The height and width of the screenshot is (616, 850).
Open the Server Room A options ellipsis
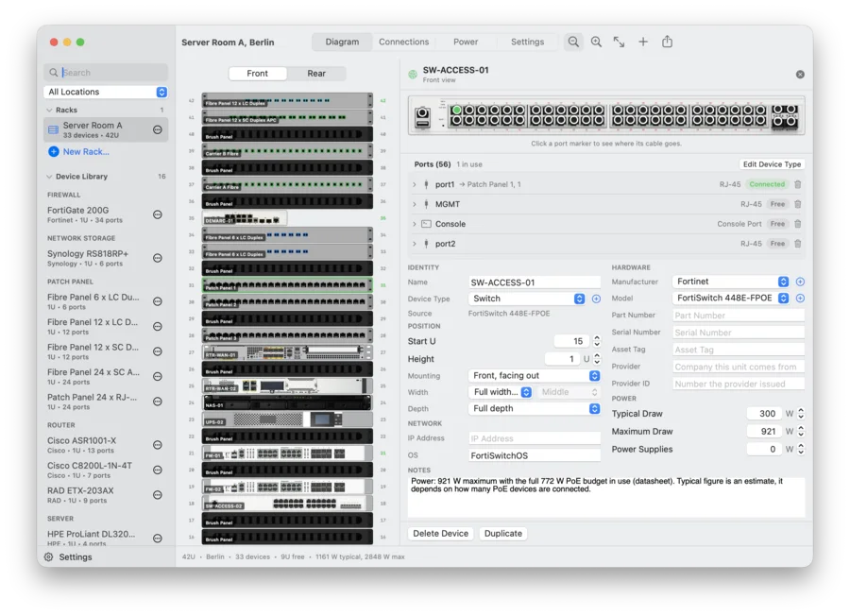click(158, 129)
